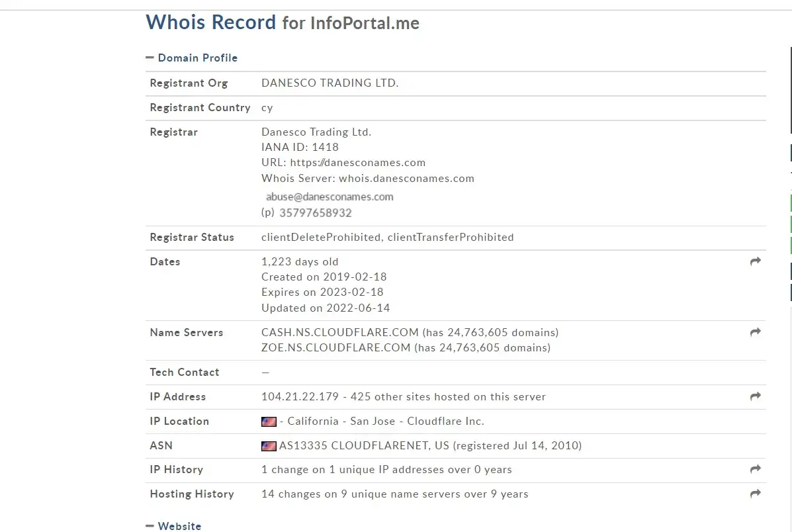Click the Dates row label
The width and height of the screenshot is (792, 532).
165,262
